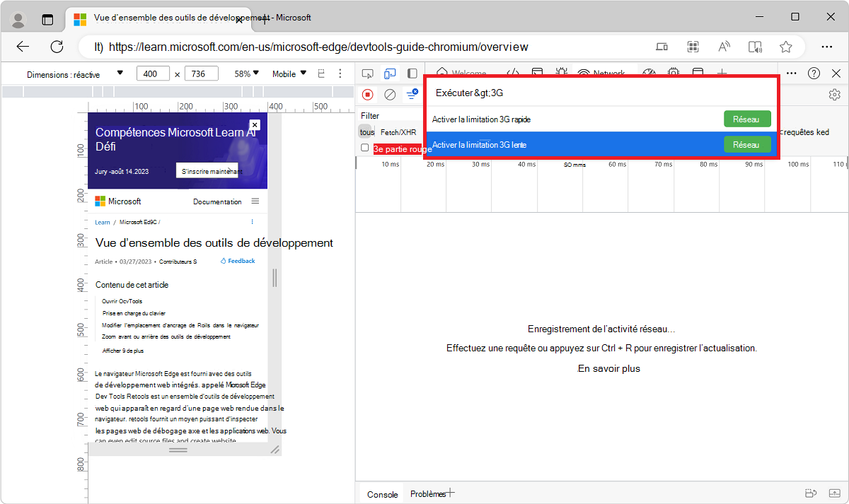Viewport: 849px width, 504px height.
Task: Check the '3e partie' checkbox
Action: [365, 148]
